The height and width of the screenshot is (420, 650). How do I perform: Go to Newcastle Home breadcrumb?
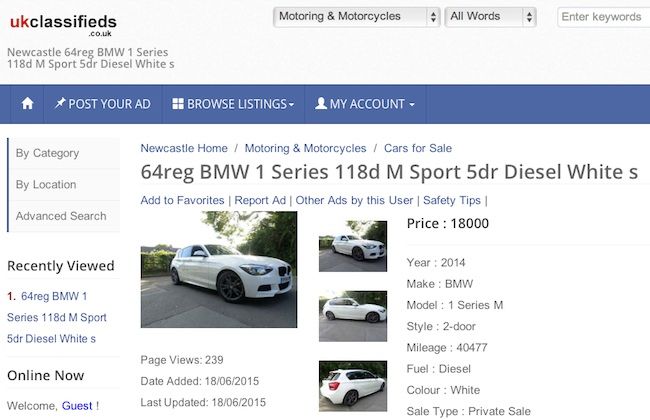pyautogui.click(x=184, y=148)
